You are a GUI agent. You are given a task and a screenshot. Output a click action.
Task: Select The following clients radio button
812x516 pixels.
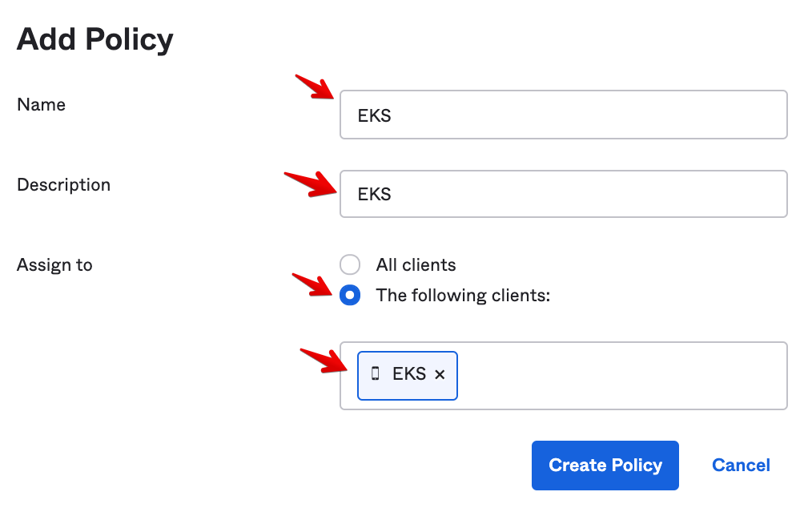[x=350, y=295]
